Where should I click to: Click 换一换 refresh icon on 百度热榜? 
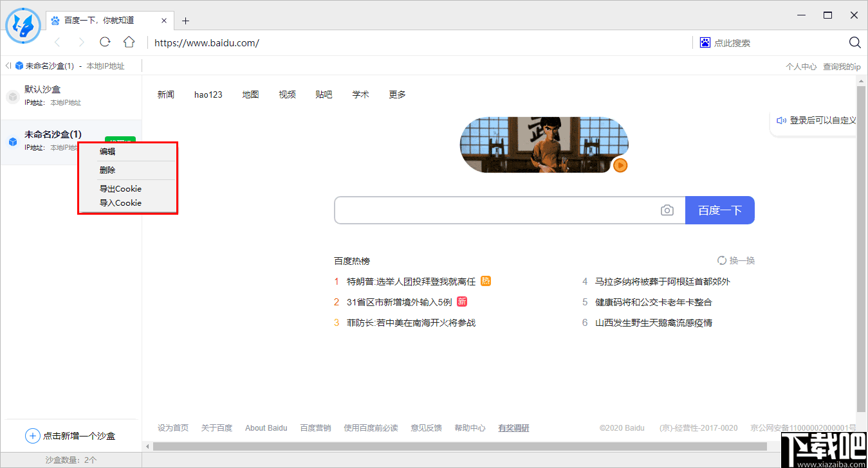coord(721,260)
